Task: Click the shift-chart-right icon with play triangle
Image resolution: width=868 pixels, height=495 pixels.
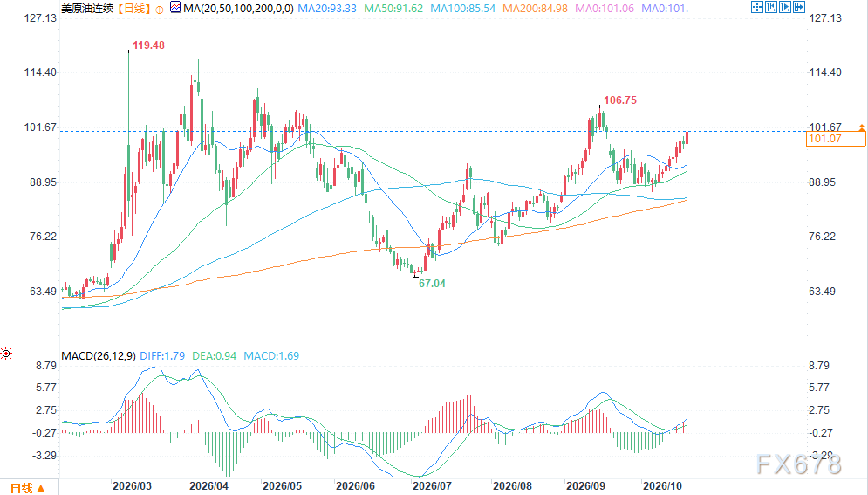Action: (785, 7)
